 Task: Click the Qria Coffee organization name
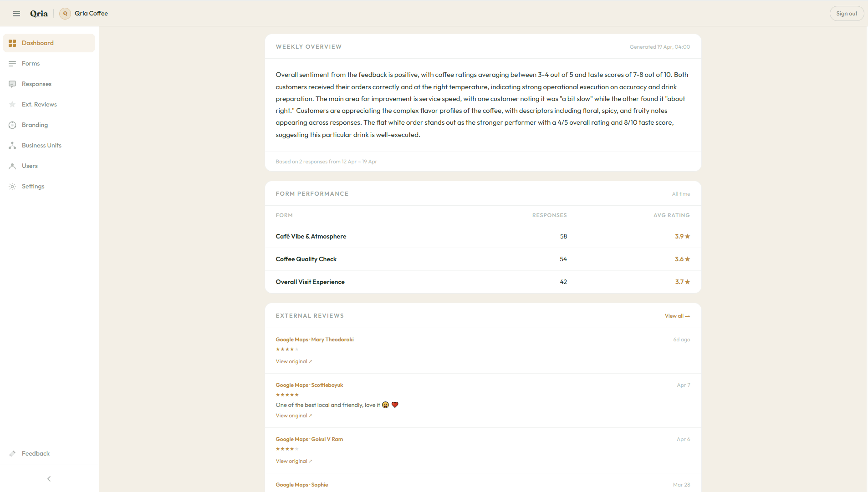tap(91, 14)
